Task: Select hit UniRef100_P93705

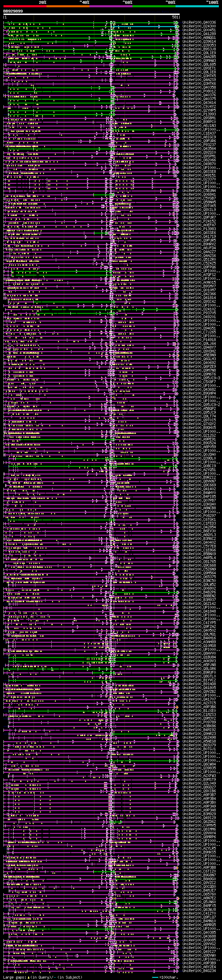Action: click(x=199, y=313)
